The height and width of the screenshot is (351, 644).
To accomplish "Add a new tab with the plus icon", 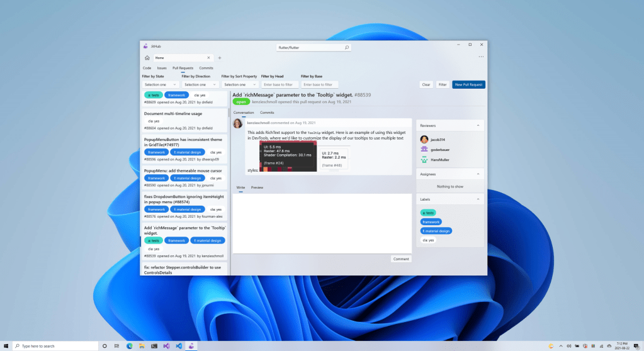I will click(219, 58).
